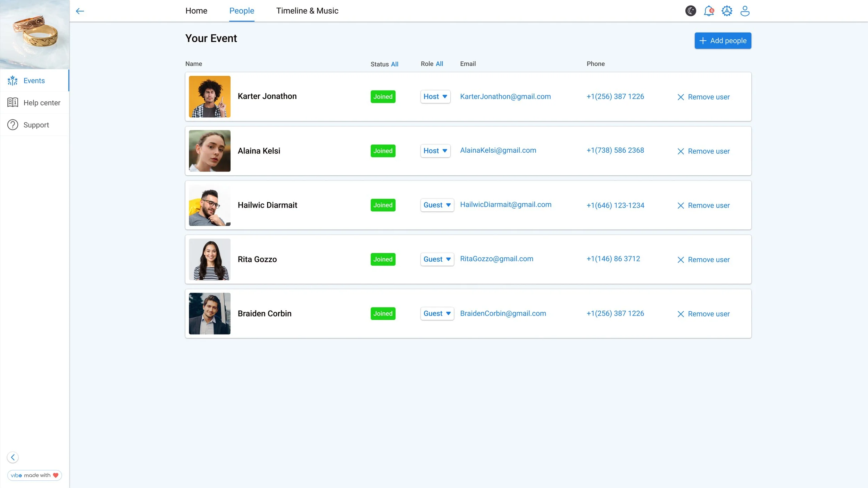Open settings gear icon
This screenshot has width=868, height=488.
click(x=727, y=11)
